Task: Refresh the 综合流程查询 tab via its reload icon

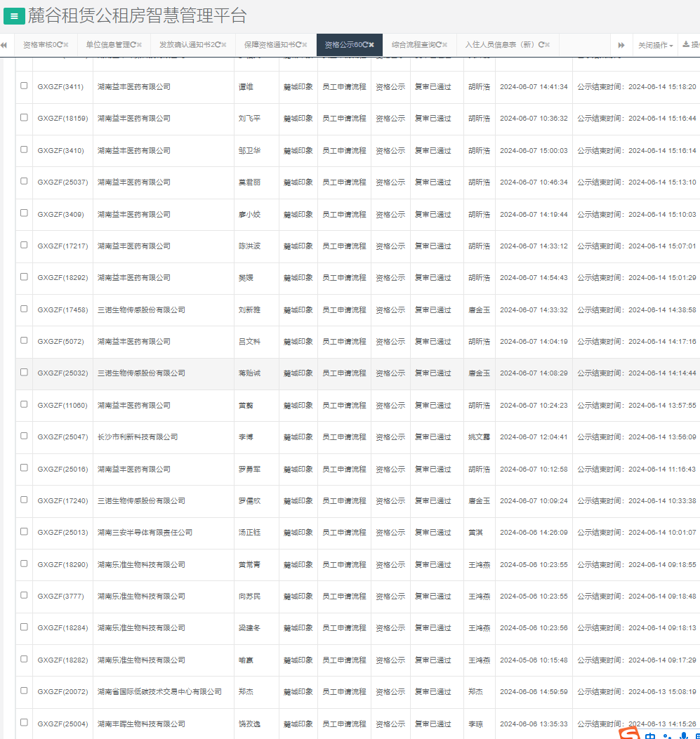Action: [438, 45]
